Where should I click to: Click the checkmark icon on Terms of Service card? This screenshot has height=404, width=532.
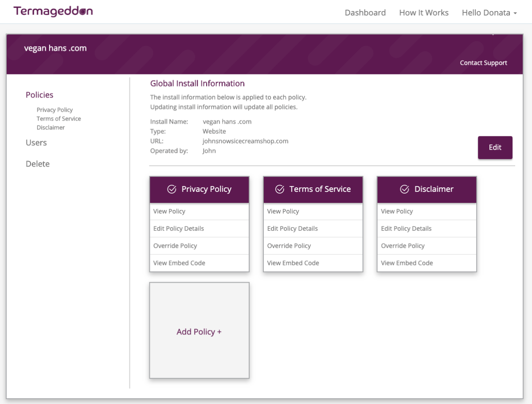pyautogui.click(x=280, y=189)
